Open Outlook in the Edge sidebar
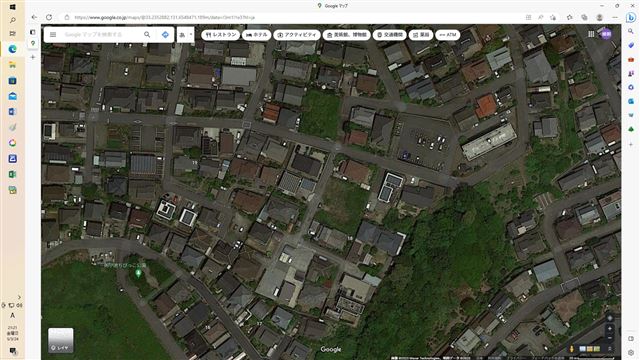 click(631, 101)
